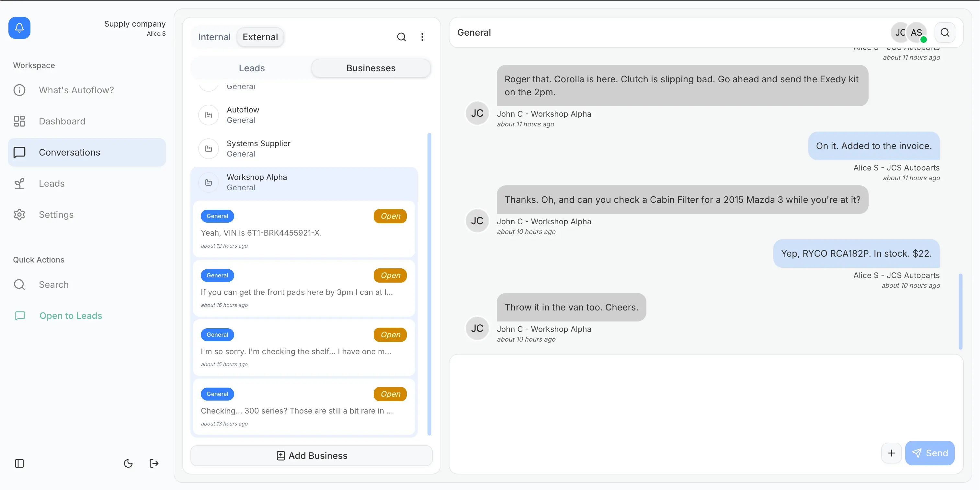Collapse the Workspace Alpha business row

[x=304, y=182]
